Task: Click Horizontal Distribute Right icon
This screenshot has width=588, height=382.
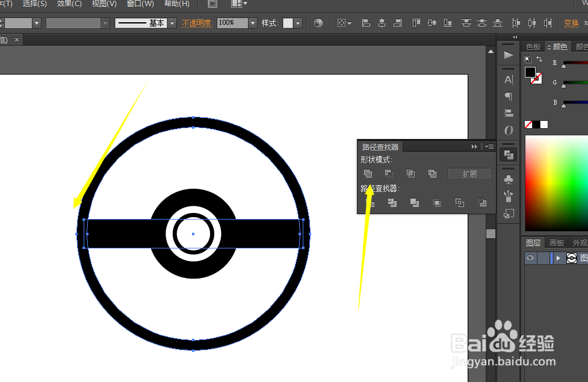Action: pos(548,23)
